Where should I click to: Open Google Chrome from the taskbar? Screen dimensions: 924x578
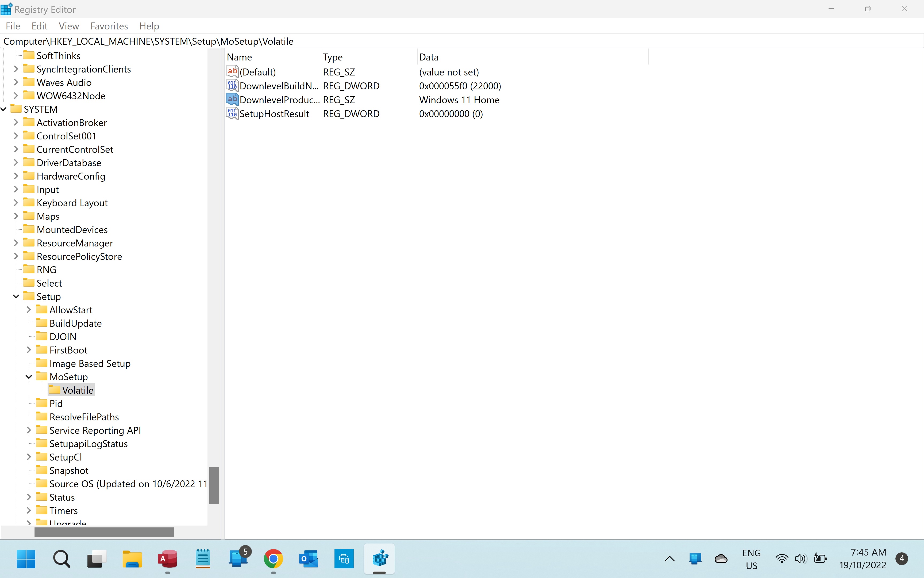(x=274, y=559)
